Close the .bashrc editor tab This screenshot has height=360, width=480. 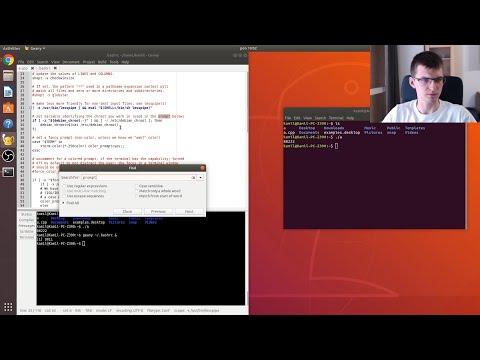[x=55, y=68]
